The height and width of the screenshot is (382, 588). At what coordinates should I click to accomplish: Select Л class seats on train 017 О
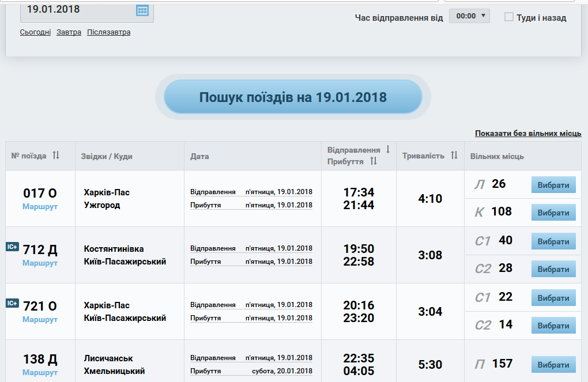click(553, 185)
